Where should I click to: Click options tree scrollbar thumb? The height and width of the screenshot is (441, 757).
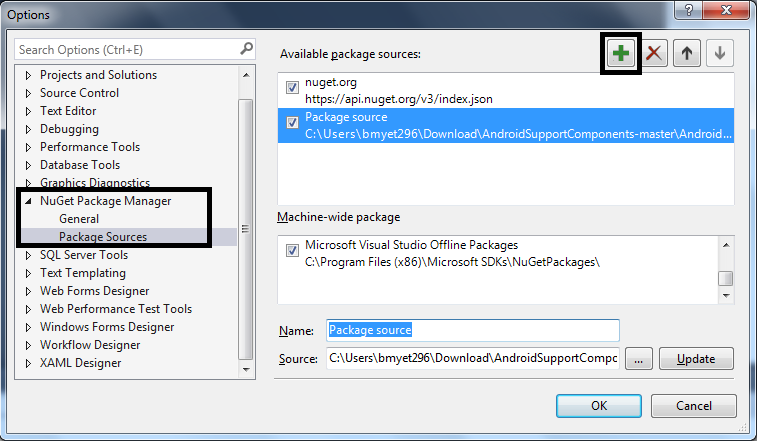click(246, 229)
